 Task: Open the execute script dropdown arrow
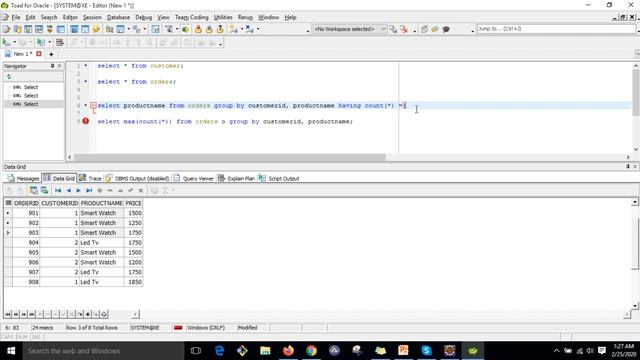49,42
